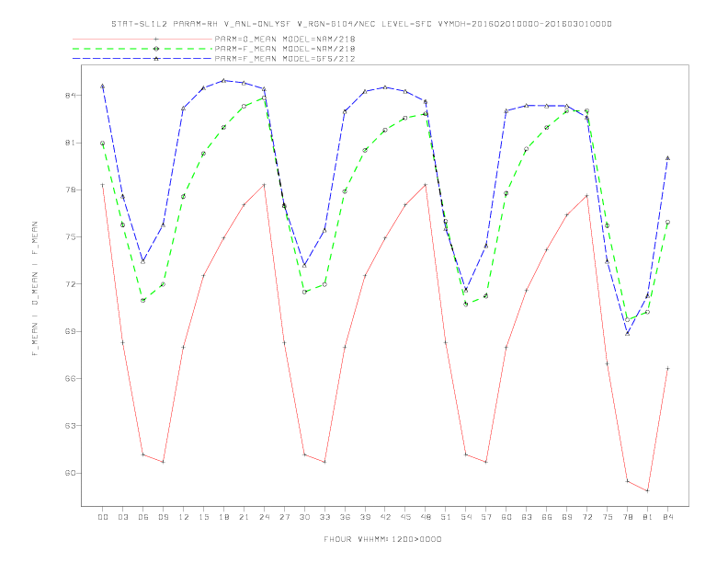Screen dimensions: 728x563
Task: Click the green circle marker in the legend
Action: 156,49
